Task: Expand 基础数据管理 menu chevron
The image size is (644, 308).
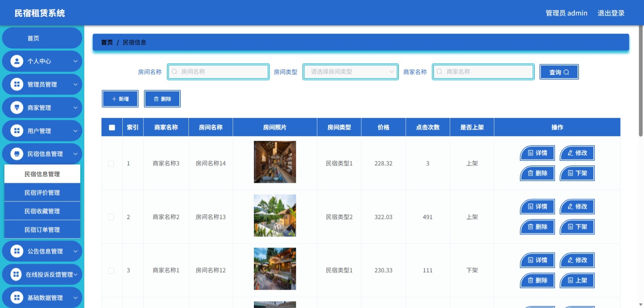Action: 75,298
